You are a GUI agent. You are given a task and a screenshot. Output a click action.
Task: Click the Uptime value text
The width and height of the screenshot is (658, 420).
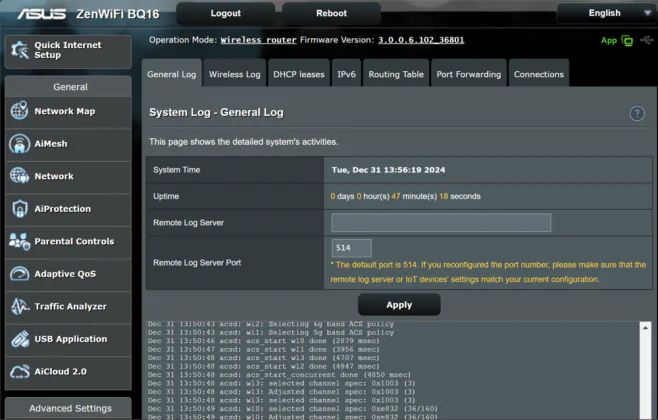tap(405, 196)
